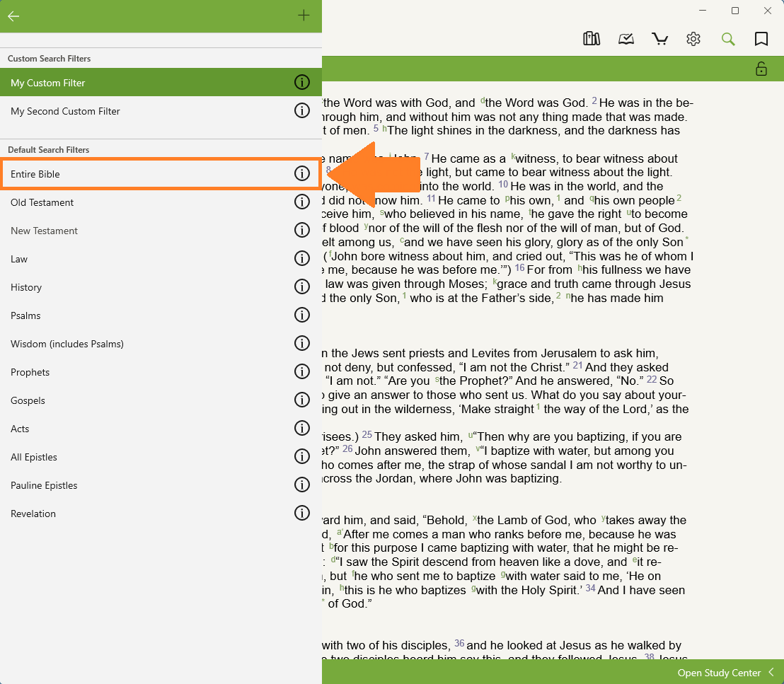Add a new custom search filter
The image size is (784, 684).
[304, 16]
